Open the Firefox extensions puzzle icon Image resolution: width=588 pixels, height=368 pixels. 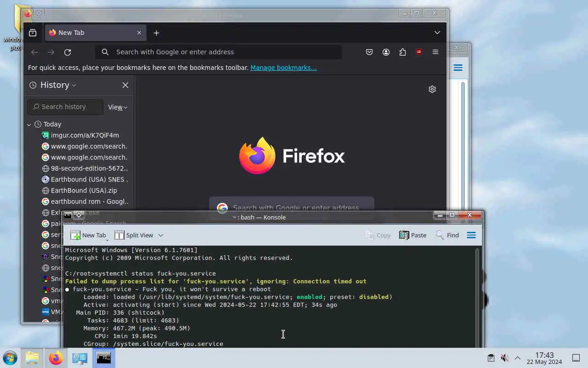click(x=402, y=52)
